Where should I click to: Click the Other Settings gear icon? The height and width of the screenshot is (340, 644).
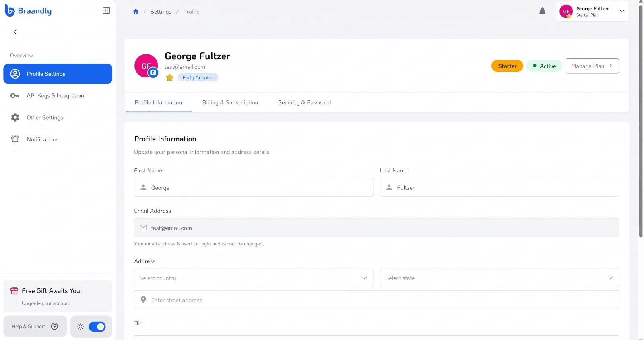(15, 118)
